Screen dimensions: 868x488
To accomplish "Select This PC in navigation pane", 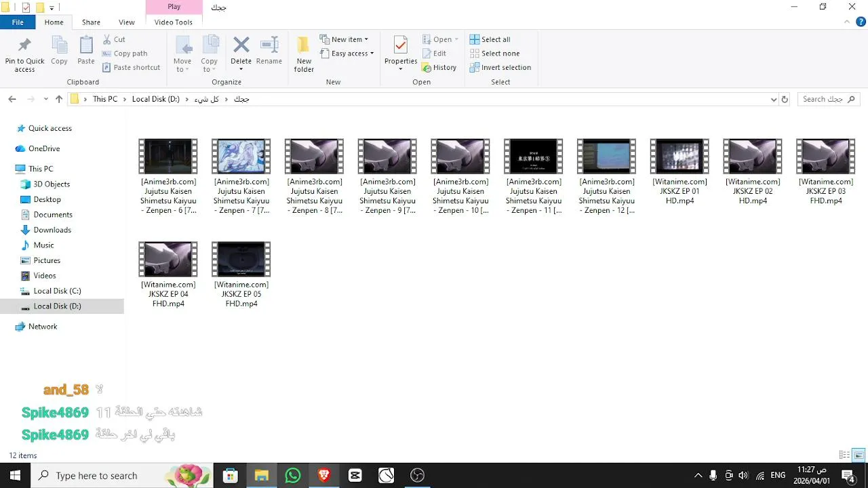I will (x=41, y=169).
